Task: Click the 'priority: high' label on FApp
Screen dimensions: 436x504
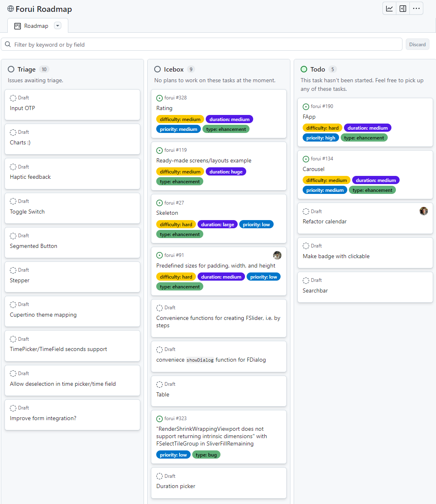Action: click(x=321, y=138)
